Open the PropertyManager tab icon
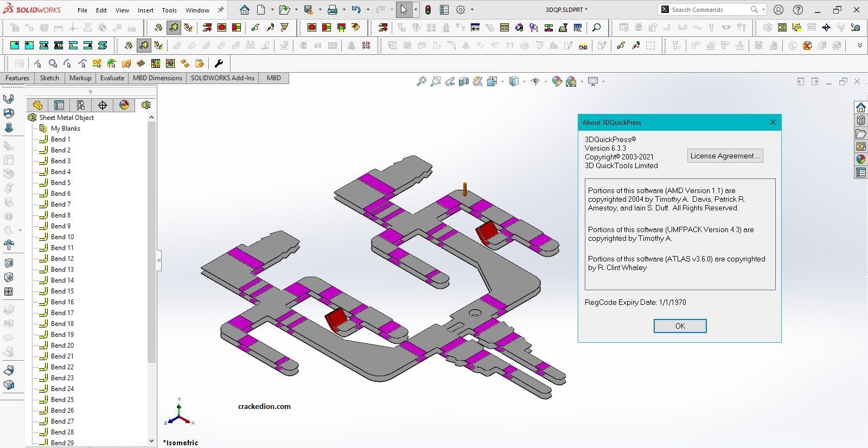Image resolution: width=868 pixels, height=448 pixels. 59,105
